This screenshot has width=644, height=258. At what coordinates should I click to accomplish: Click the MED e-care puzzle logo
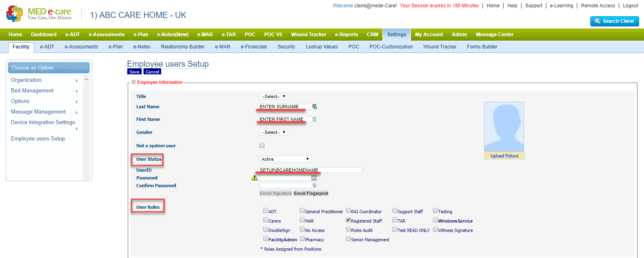pyautogui.click(x=15, y=14)
